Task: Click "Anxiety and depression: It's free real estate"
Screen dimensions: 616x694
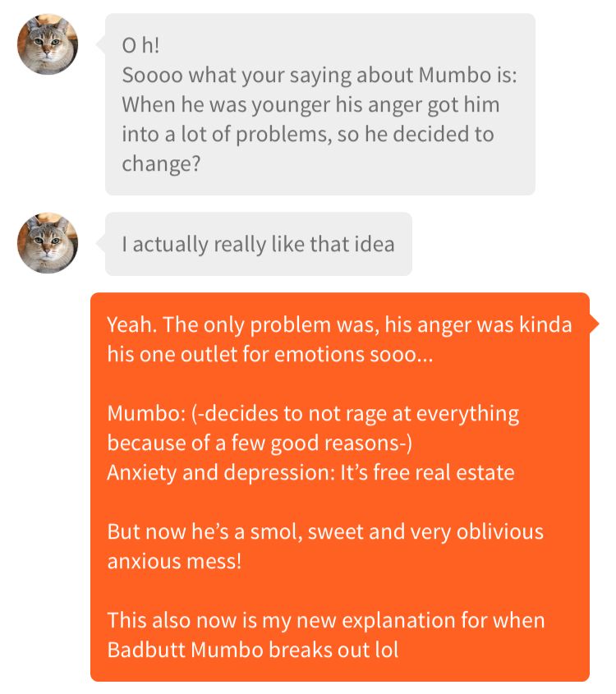Action: click(310, 472)
